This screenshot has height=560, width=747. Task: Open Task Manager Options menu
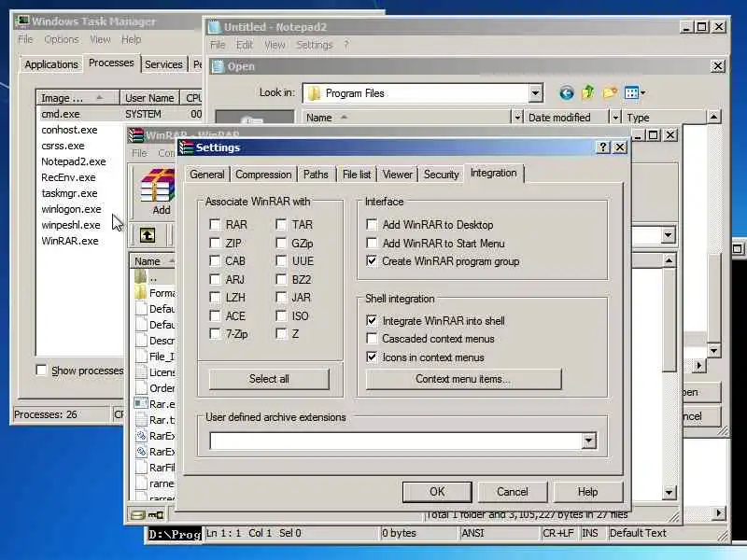[62, 39]
